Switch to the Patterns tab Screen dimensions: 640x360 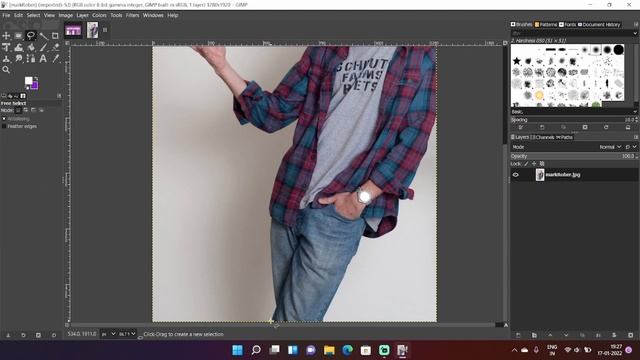pos(546,24)
